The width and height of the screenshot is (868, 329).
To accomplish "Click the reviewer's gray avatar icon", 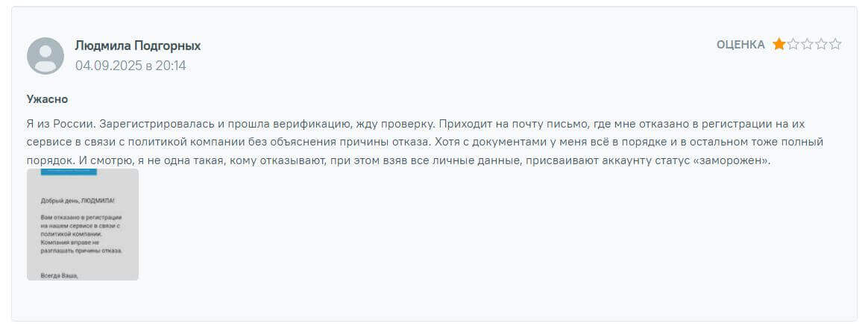I will 45,56.
